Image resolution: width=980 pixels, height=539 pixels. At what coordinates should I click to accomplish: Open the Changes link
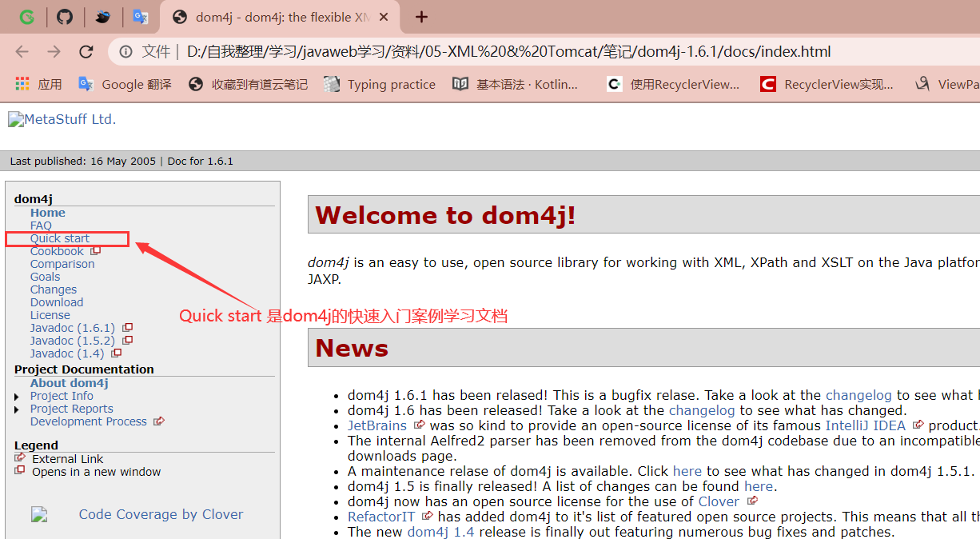point(54,289)
